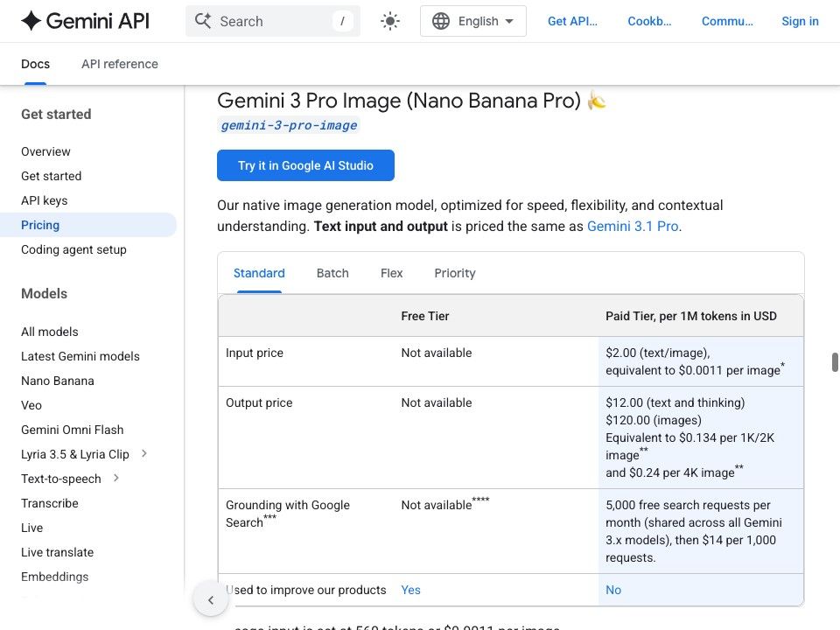Click the Models sidebar section heading
This screenshot has width=840, height=630.
point(44,294)
